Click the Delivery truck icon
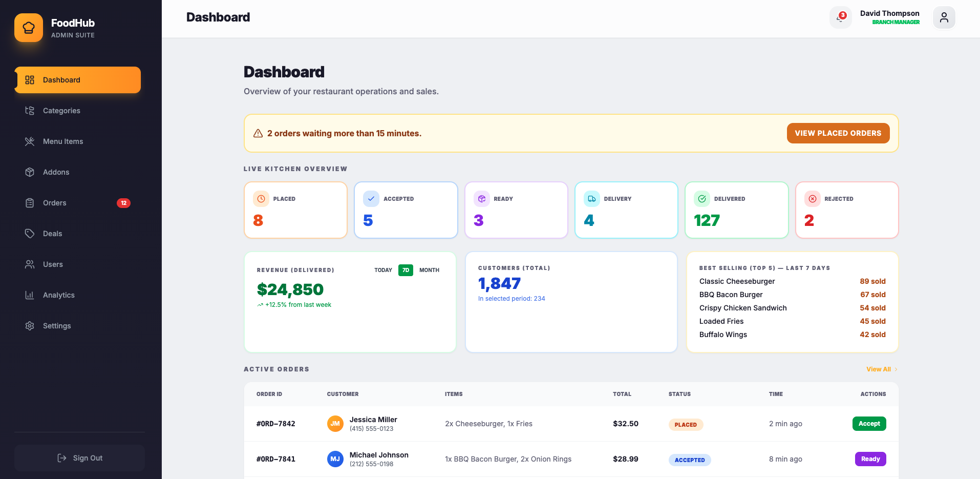 coord(592,199)
